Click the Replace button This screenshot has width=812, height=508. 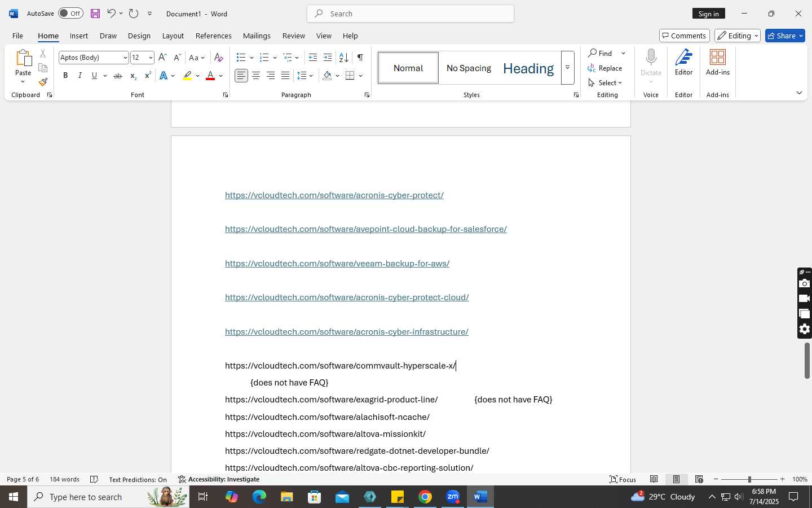(x=605, y=68)
